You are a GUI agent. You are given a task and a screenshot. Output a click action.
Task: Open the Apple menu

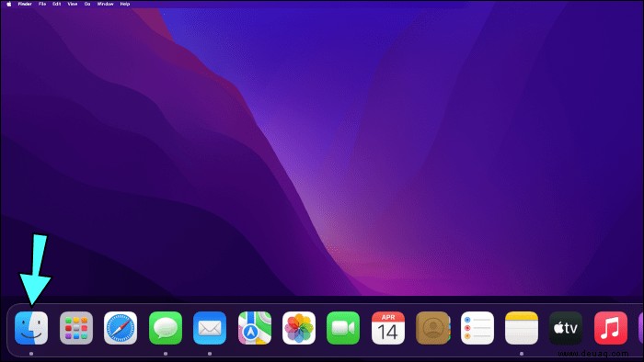click(8, 4)
